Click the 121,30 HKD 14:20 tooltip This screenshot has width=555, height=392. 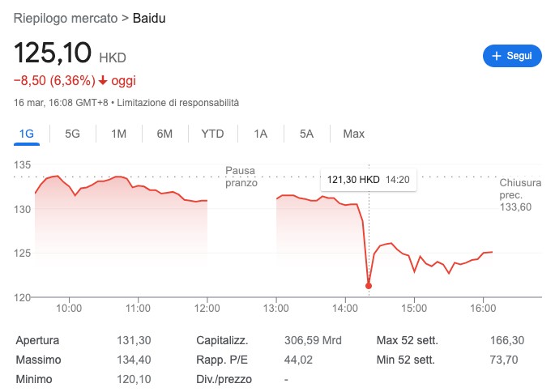[369, 180]
